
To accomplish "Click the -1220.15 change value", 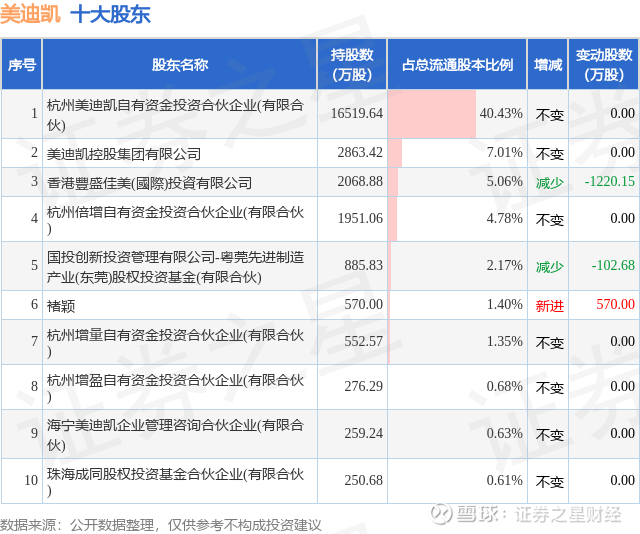I will [610, 181].
